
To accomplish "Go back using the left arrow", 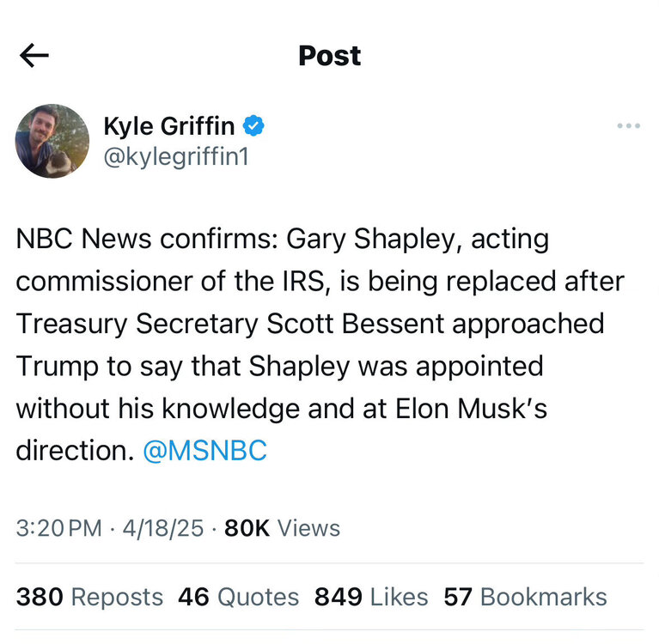I will [34, 56].
